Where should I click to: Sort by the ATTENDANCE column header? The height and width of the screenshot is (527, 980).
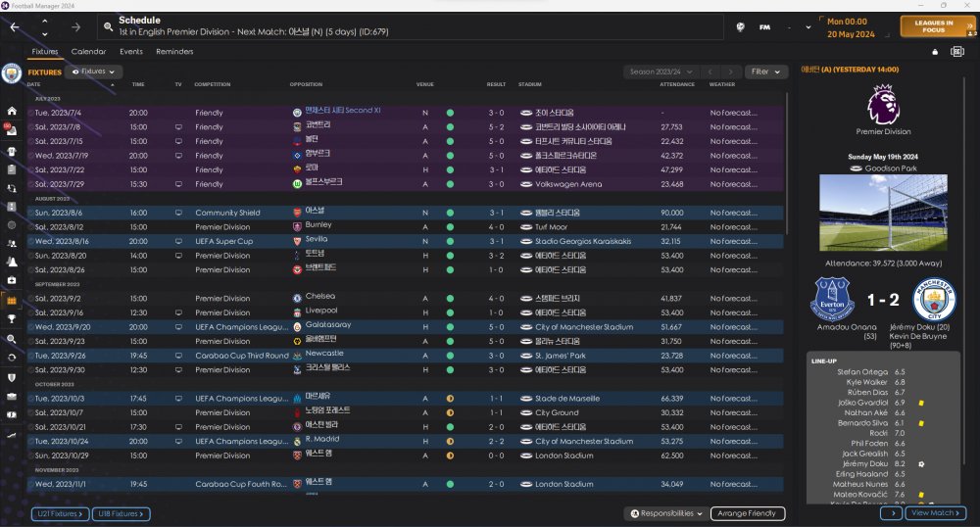click(x=677, y=84)
